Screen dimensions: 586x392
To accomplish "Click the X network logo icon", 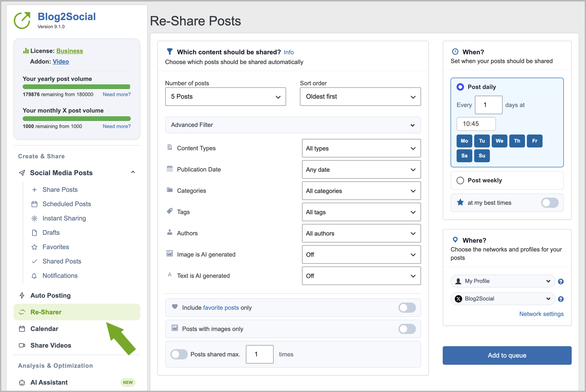I will 458,299.
